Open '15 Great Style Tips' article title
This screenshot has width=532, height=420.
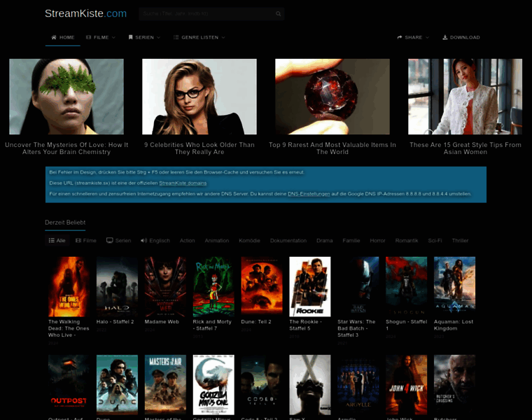[x=465, y=148]
